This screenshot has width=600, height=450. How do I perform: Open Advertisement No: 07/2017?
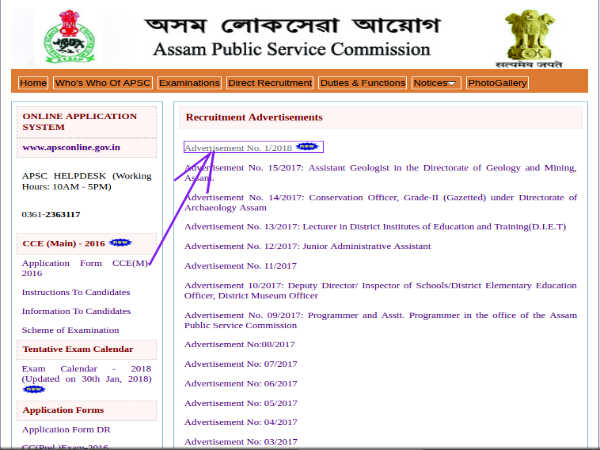241,364
